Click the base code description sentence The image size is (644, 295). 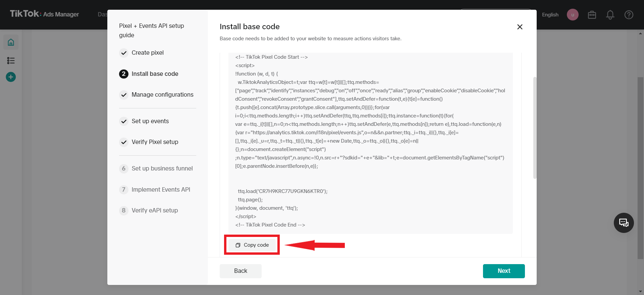311,39
